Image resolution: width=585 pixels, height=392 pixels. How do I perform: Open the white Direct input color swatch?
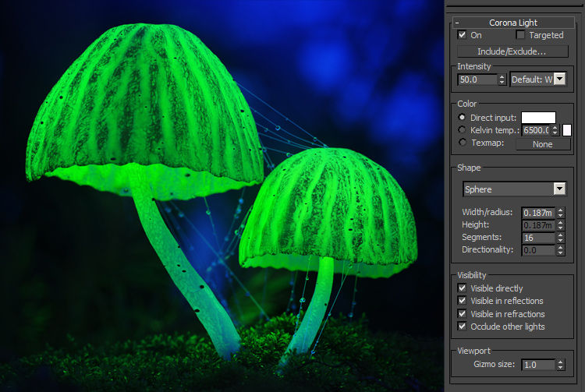click(x=538, y=118)
